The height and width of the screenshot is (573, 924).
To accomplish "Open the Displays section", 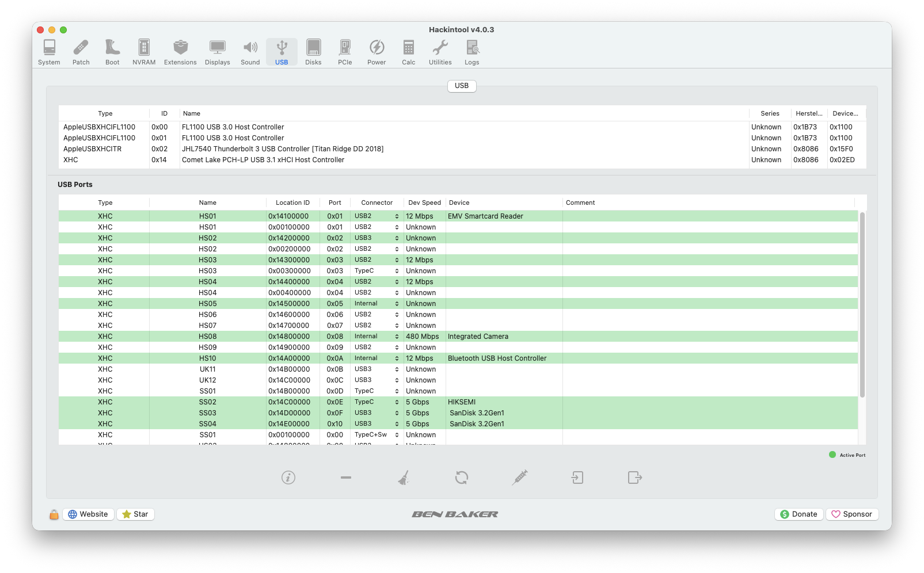I will pos(218,52).
